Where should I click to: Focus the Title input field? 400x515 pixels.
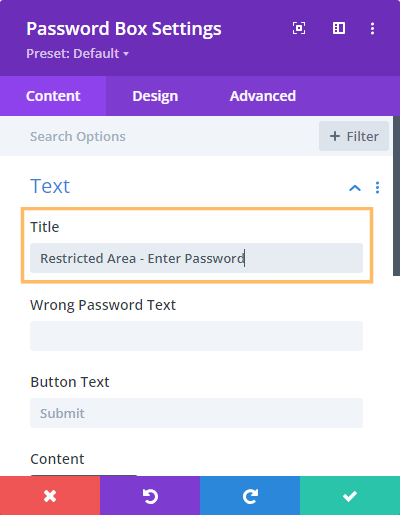coord(196,258)
